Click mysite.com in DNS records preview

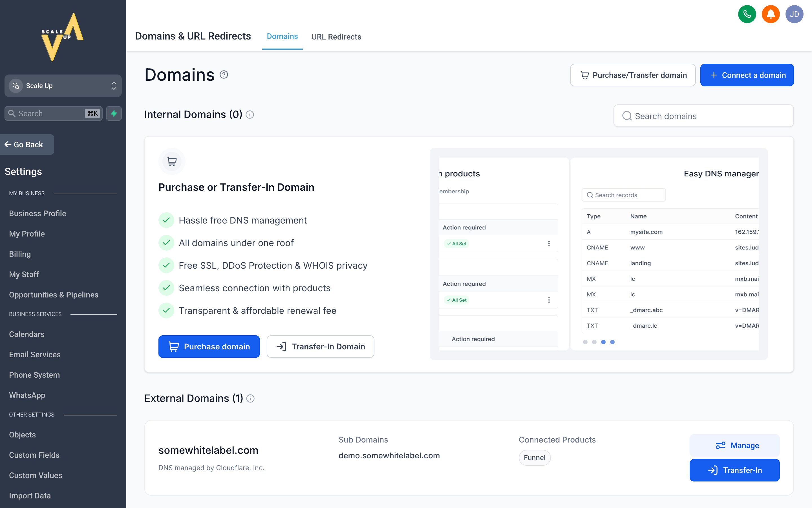(646, 232)
